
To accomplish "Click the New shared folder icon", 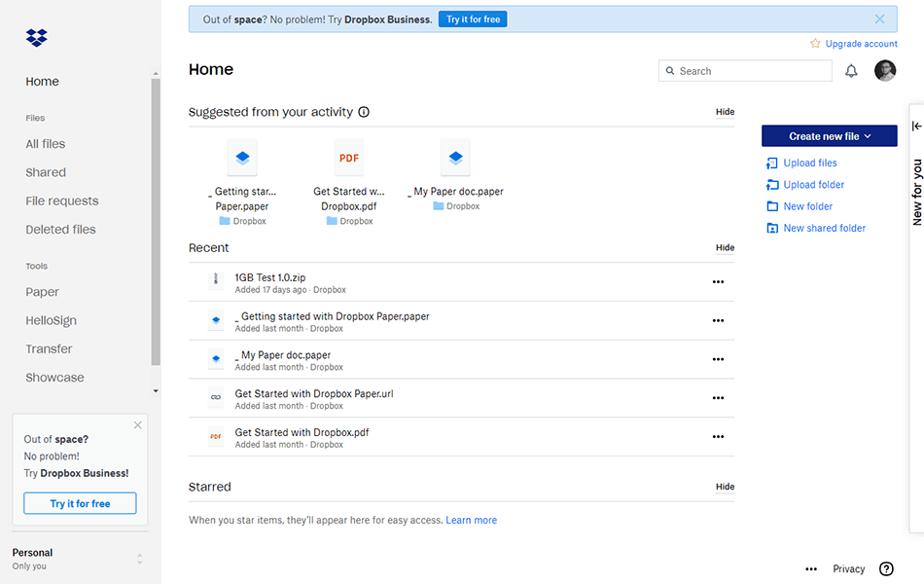I will (772, 229).
